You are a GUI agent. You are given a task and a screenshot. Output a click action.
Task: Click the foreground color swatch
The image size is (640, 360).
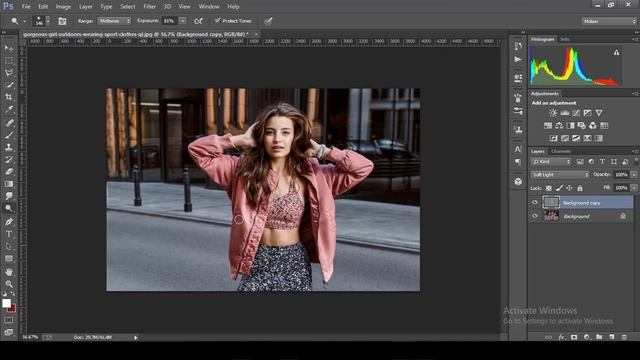point(6,303)
